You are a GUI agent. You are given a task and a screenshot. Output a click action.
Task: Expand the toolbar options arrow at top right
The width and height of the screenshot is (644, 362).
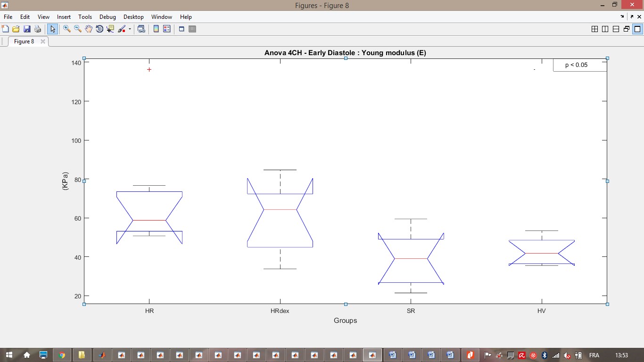click(622, 16)
